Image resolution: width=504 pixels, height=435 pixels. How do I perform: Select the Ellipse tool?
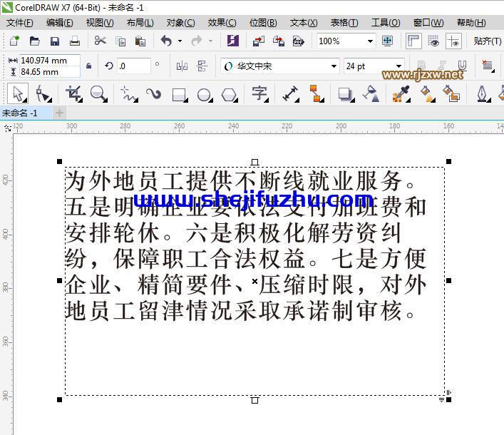point(205,95)
